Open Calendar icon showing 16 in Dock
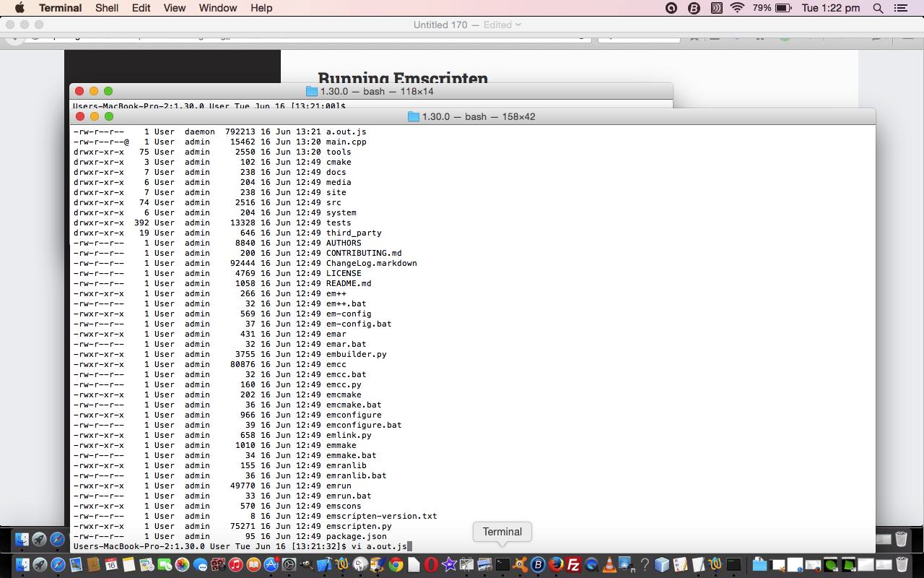This screenshot has height=578, width=924. click(111, 564)
